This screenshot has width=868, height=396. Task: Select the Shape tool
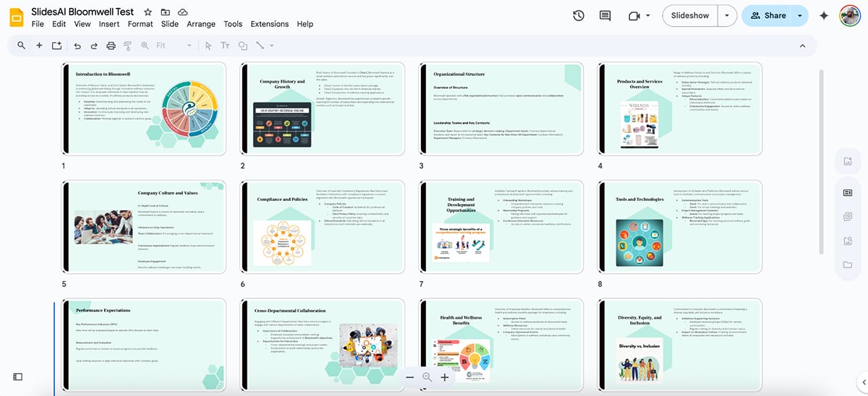click(242, 46)
